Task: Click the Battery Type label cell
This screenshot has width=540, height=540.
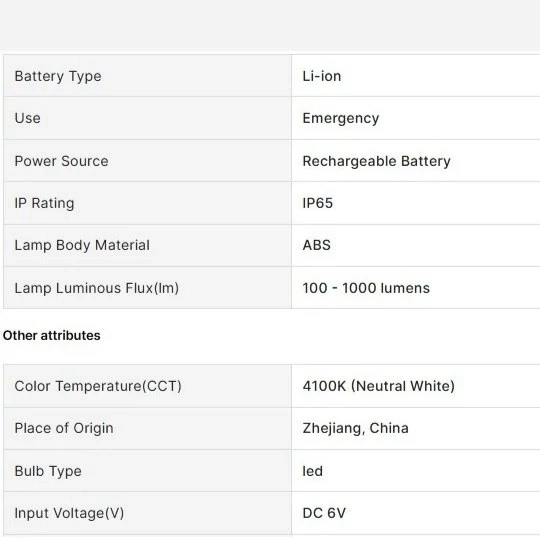Action: coord(147,76)
